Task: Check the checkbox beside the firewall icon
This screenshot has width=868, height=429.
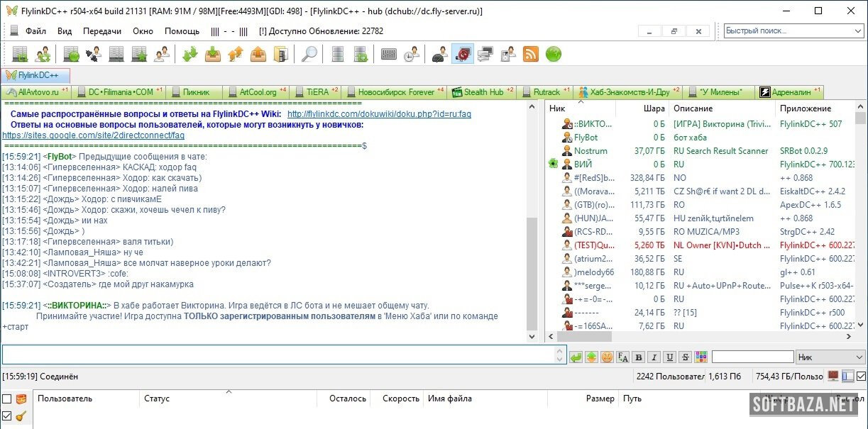Action: [7, 399]
